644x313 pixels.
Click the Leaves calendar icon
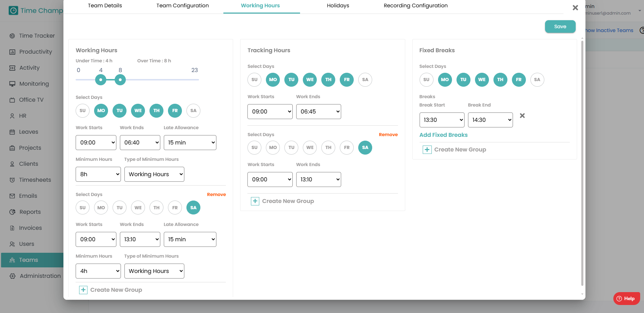pos(12,132)
